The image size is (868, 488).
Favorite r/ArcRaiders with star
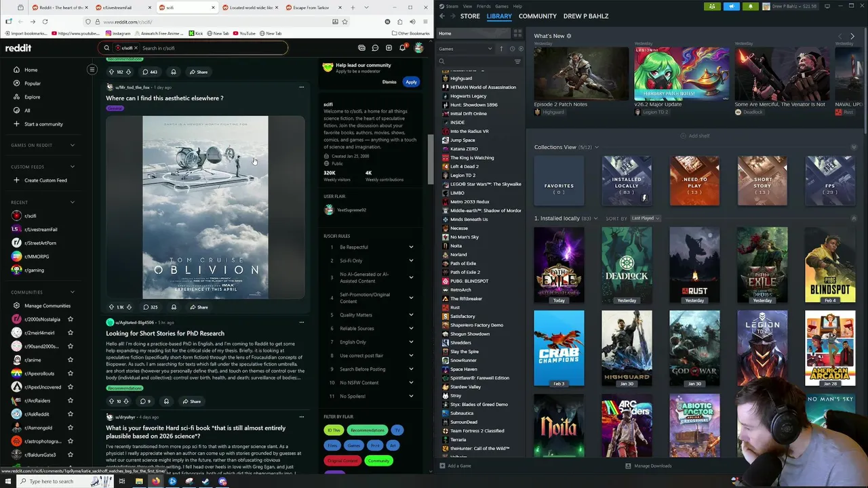point(70,401)
